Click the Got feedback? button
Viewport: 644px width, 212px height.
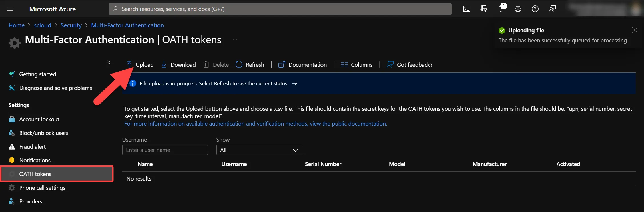click(409, 65)
